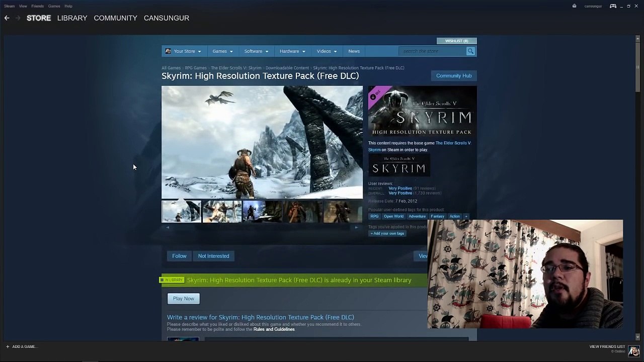Open the Friends menu
The image size is (644, 362).
click(x=38, y=6)
